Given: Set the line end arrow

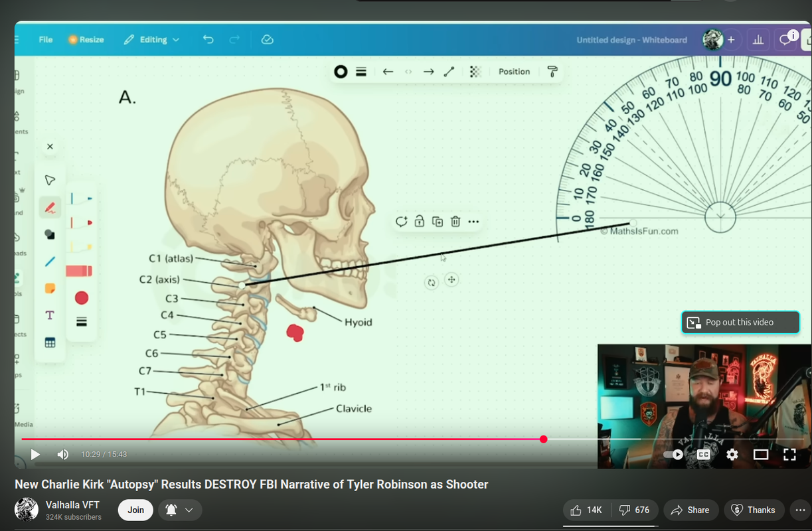Looking at the screenshot, I should tap(429, 72).
